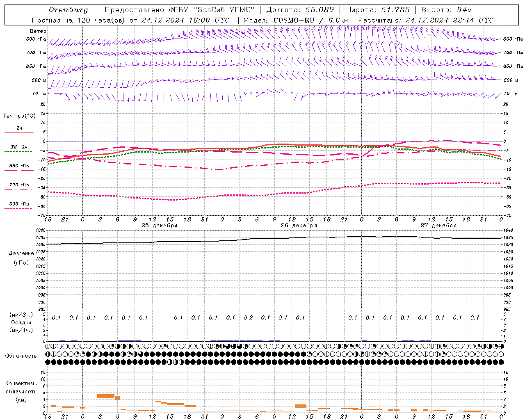The image size is (525, 420).
Task: Click the Давление chart label
Action: [21, 253]
